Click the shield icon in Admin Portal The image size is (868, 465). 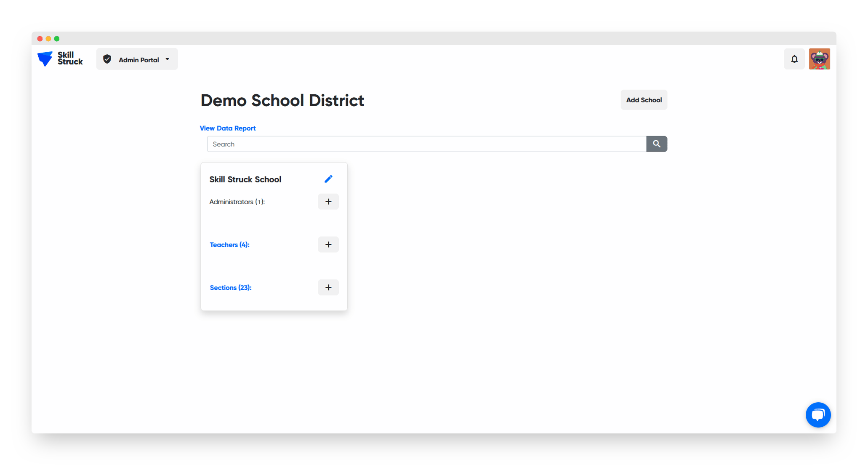click(107, 59)
